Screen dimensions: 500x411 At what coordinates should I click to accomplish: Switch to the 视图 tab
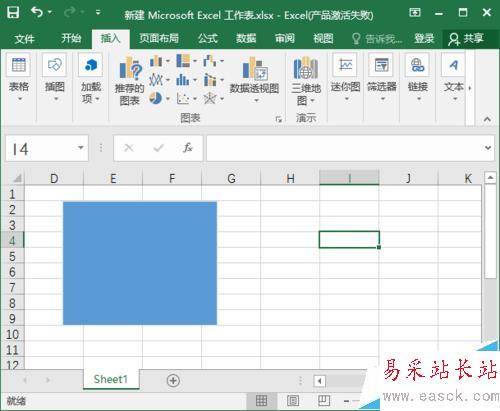pos(323,38)
